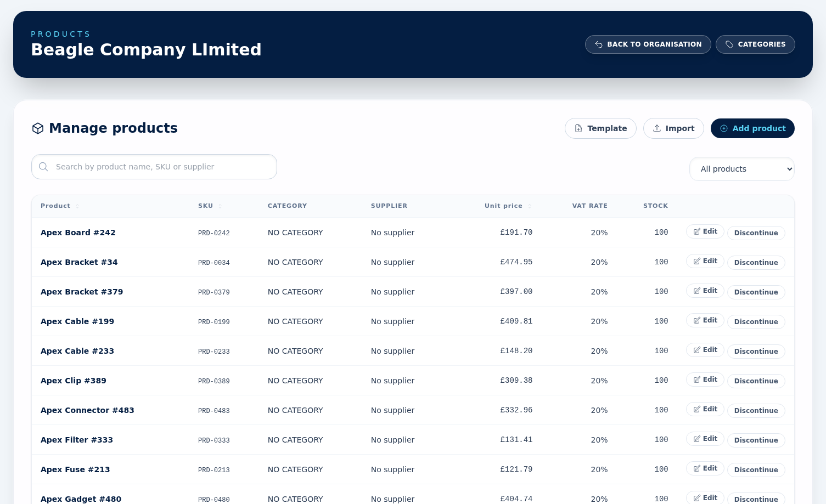
Task: Select the product name Apex Clip #389
Action: coord(74,381)
